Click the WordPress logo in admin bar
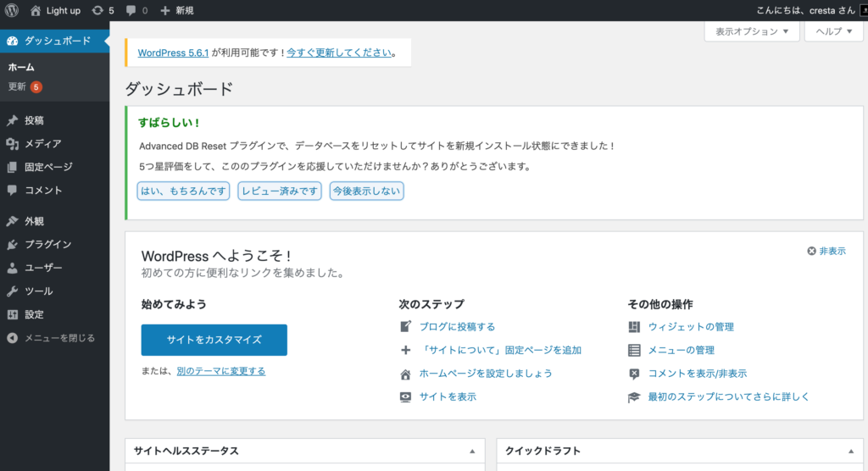 coord(12,10)
